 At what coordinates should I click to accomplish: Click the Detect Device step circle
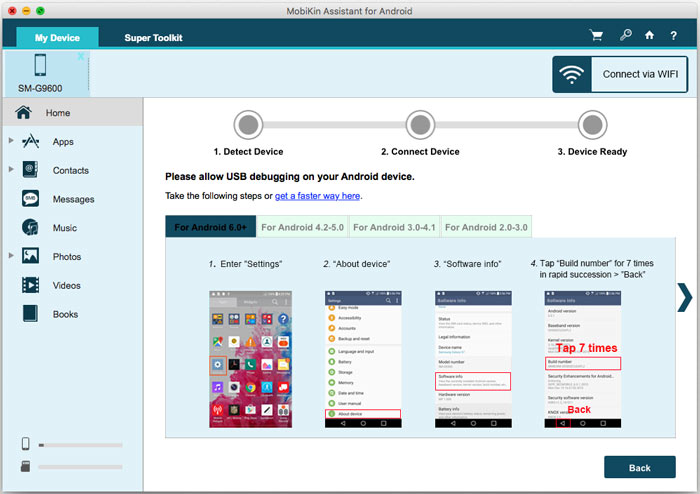click(248, 125)
